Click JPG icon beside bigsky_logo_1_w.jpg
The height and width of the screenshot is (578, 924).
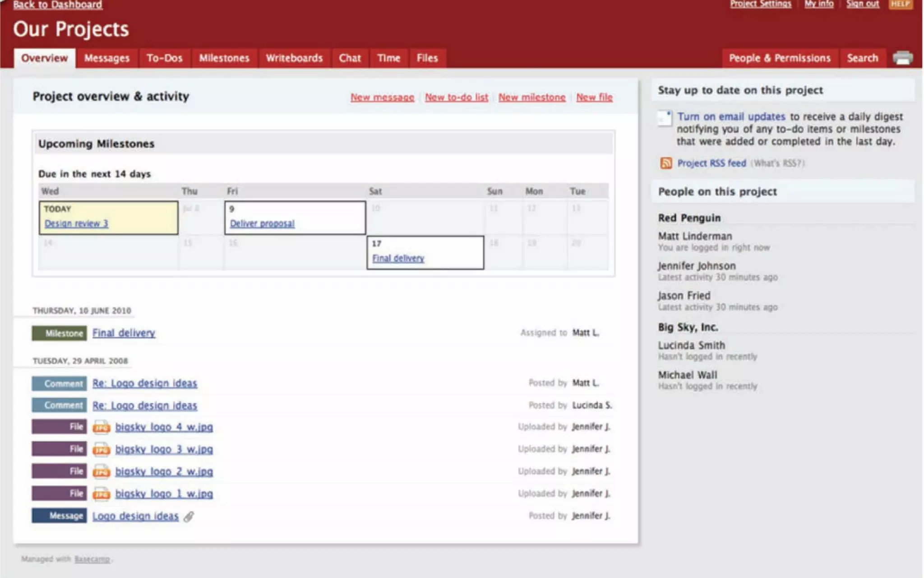click(x=101, y=494)
